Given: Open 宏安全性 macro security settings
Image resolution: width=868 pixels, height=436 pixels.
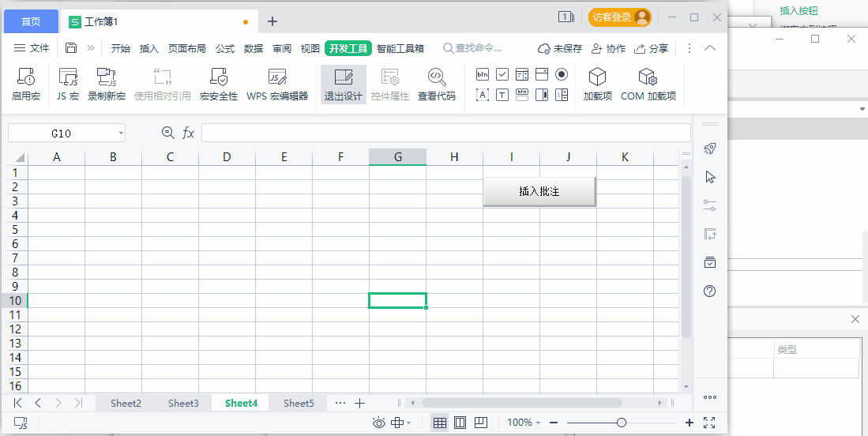Looking at the screenshot, I should pos(219,85).
